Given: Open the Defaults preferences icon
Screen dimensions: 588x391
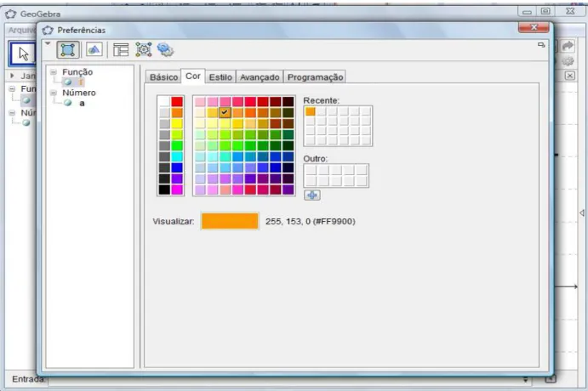Looking at the screenshot, I should (143, 49).
